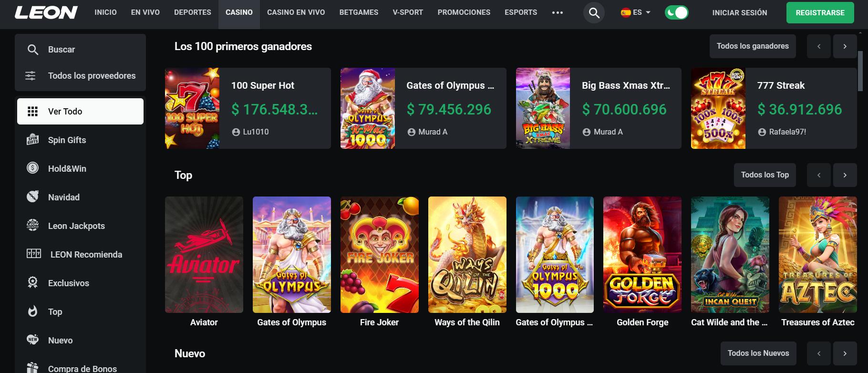Select the Exclusivos badge icon

[x=32, y=282]
